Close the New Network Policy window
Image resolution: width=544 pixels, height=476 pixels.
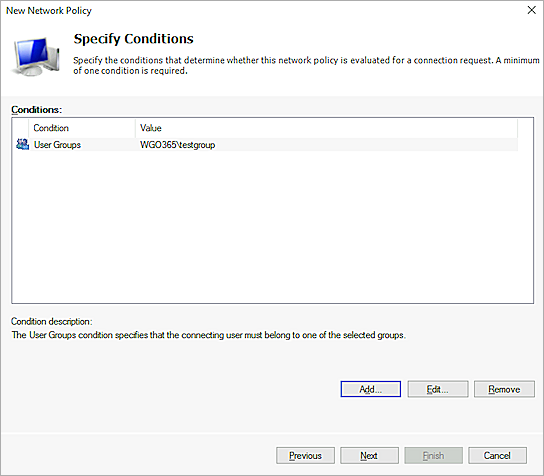(531, 10)
